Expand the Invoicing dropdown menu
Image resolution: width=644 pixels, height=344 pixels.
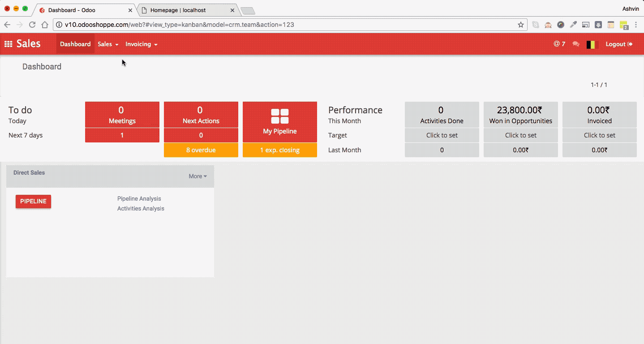(142, 44)
